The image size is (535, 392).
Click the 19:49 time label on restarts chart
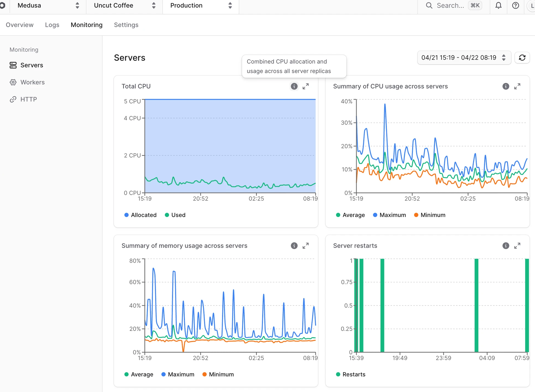400,358
